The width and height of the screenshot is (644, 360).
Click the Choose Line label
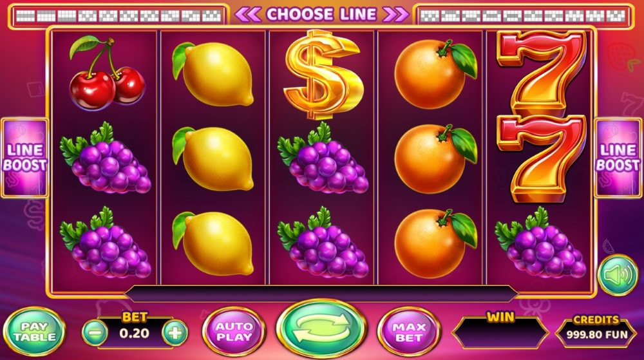pos(321,14)
